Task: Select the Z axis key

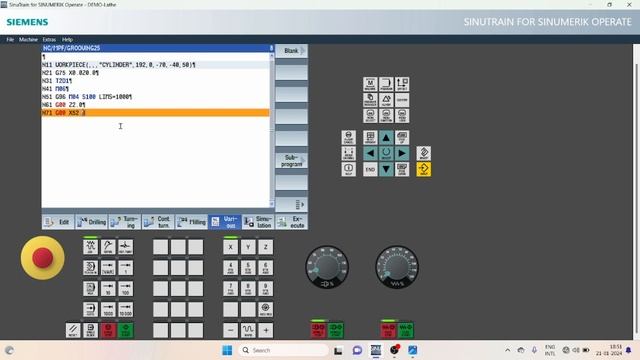Action: [266, 247]
